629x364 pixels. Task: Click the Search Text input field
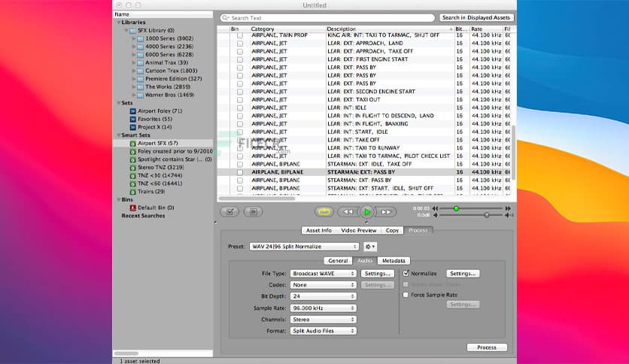click(x=327, y=17)
